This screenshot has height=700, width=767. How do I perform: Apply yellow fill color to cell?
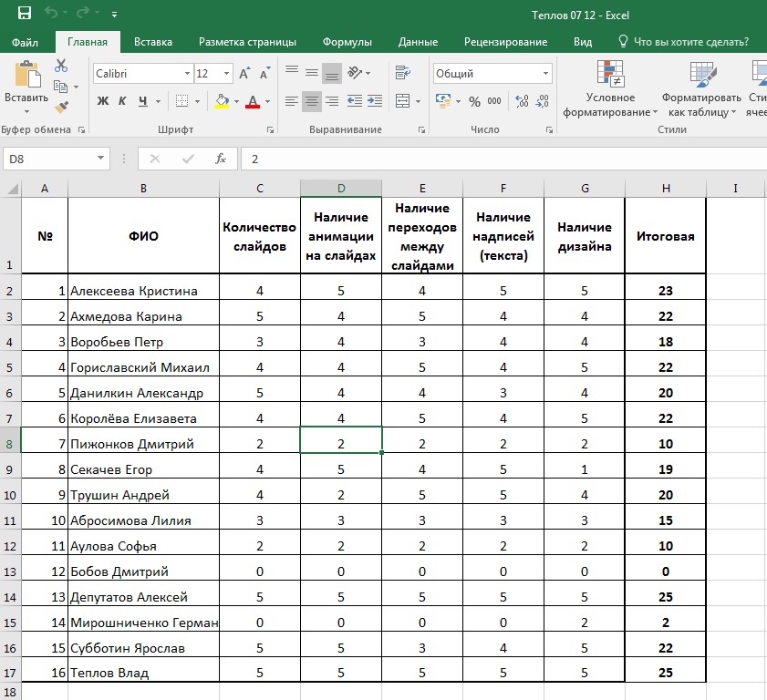click(x=223, y=101)
